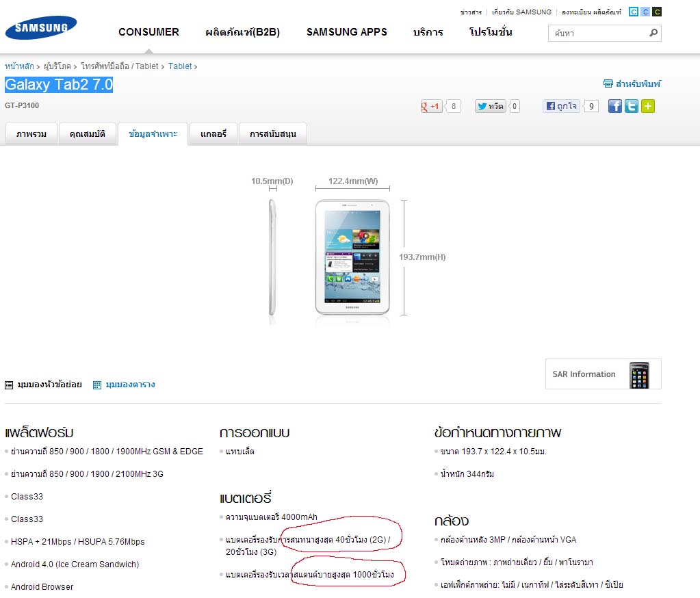Click the Galaxy Tab2 7.0 title
The image size is (700, 598).
tap(59, 84)
